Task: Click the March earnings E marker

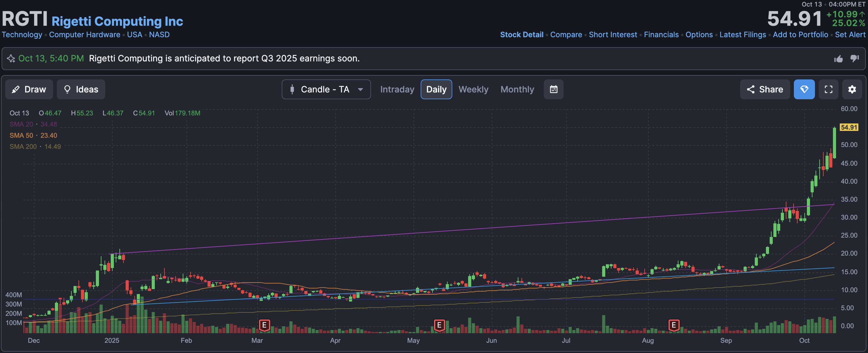Action: pyautogui.click(x=264, y=325)
